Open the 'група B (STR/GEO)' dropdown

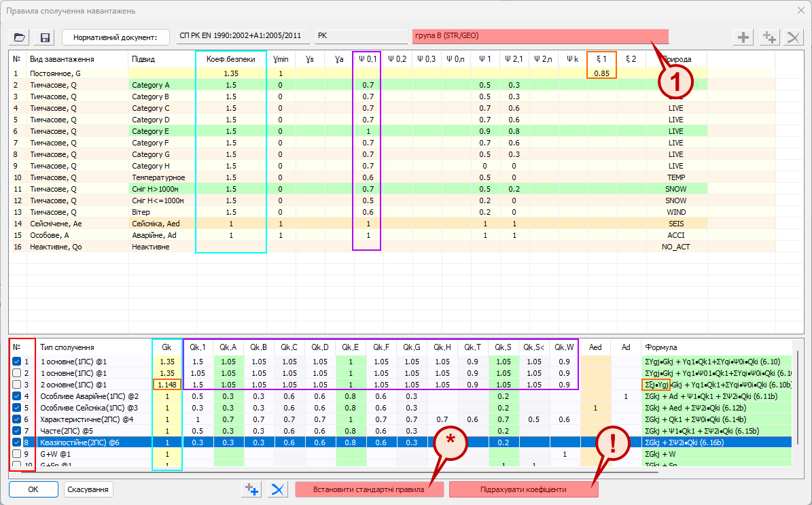540,36
